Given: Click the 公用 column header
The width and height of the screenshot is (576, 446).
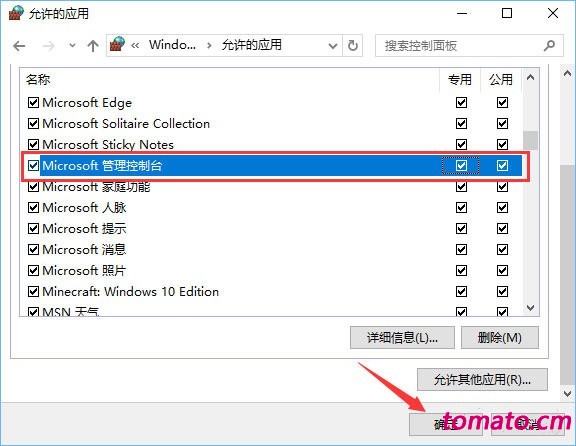Looking at the screenshot, I should (501, 79).
